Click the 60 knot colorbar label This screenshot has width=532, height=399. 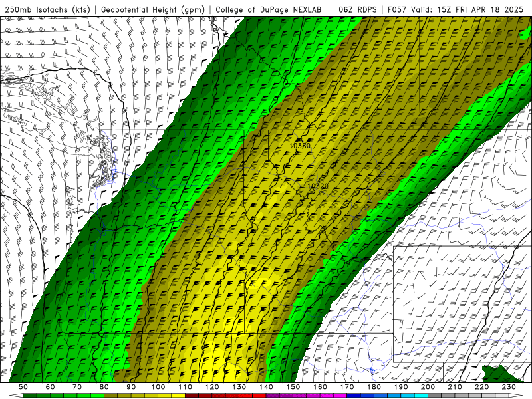(51, 387)
